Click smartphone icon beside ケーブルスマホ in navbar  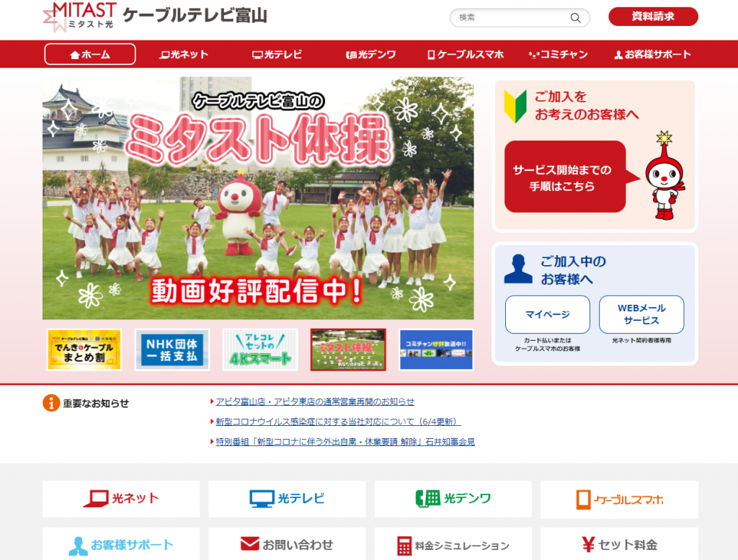coord(431,55)
